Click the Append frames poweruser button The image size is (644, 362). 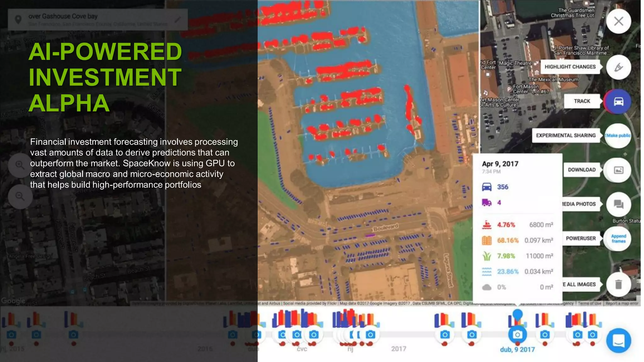click(x=618, y=239)
